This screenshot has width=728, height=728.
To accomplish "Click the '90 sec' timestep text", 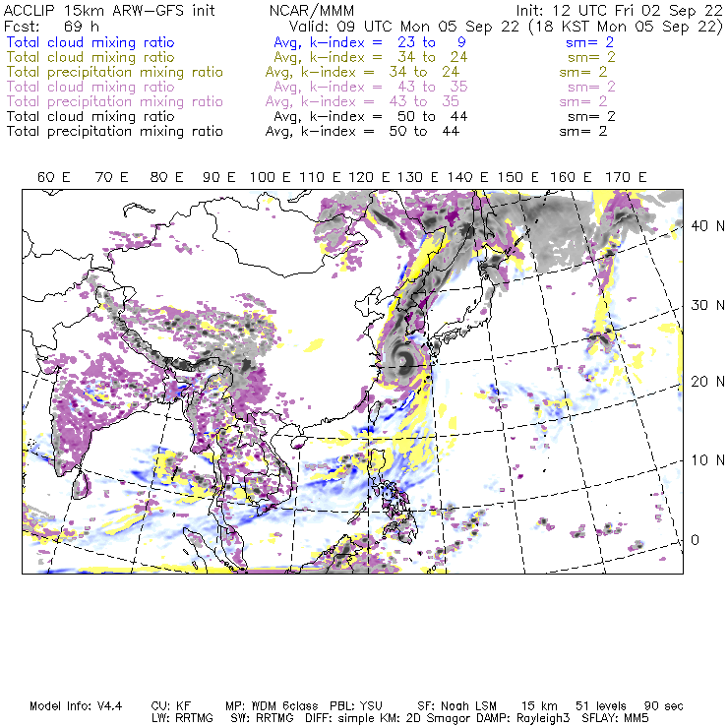I will click(x=663, y=706).
